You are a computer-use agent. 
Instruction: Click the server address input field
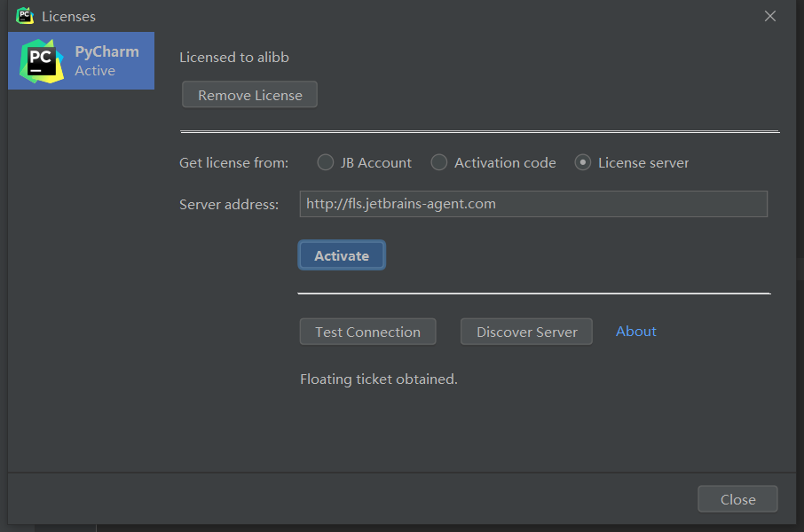click(x=533, y=204)
